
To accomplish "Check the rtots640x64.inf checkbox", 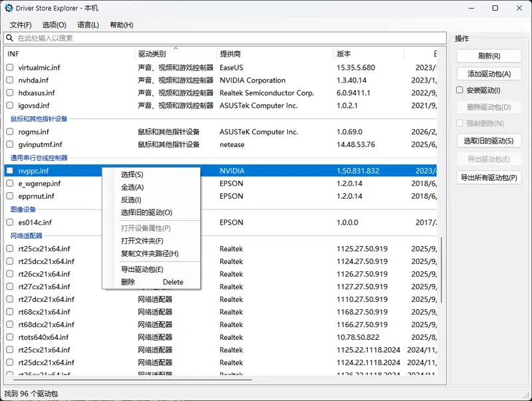I will point(10,337).
